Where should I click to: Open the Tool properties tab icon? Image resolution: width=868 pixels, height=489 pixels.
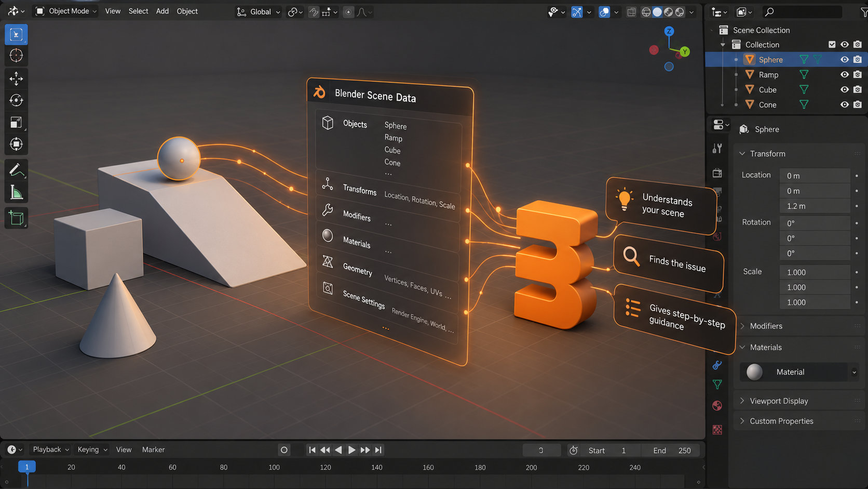click(x=717, y=149)
